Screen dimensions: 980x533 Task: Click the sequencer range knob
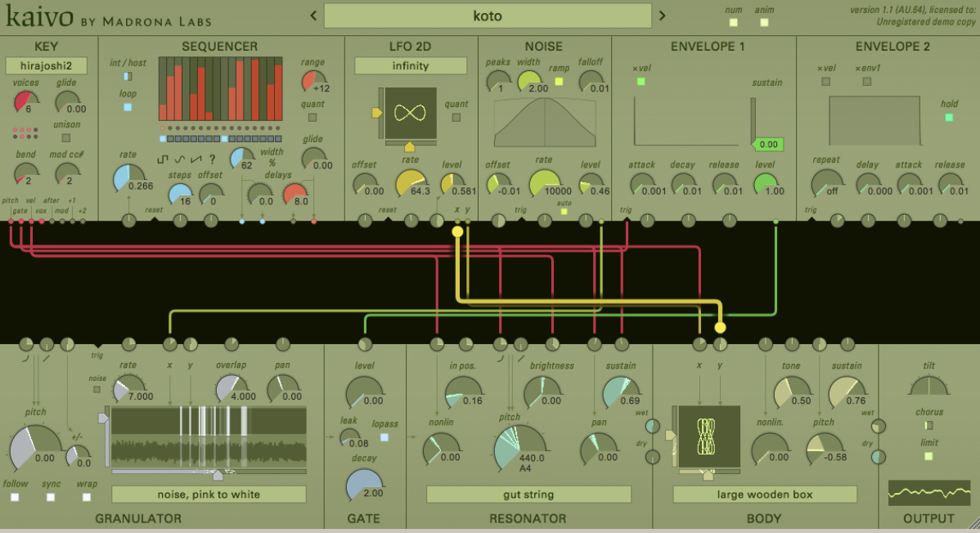point(313,82)
